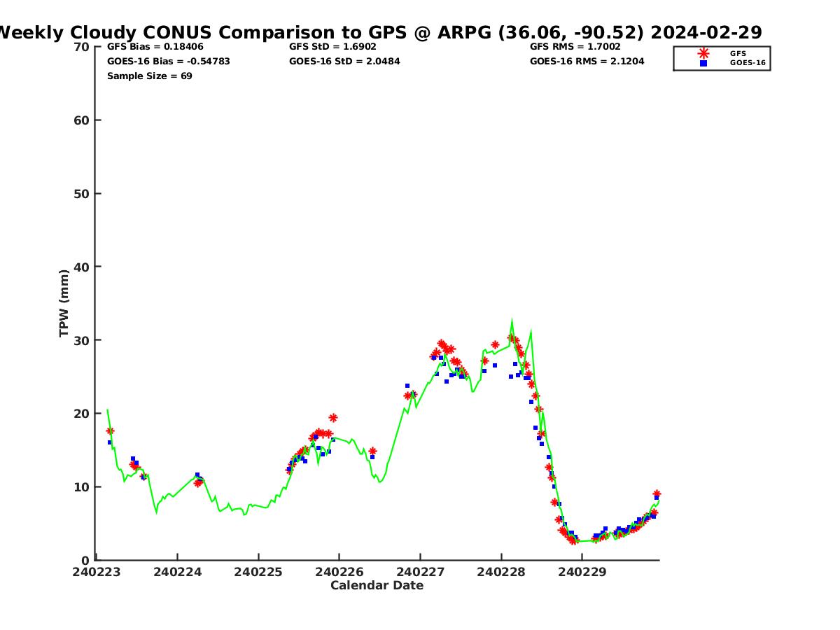Click the red GFS asterisk legend marker

coord(703,53)
